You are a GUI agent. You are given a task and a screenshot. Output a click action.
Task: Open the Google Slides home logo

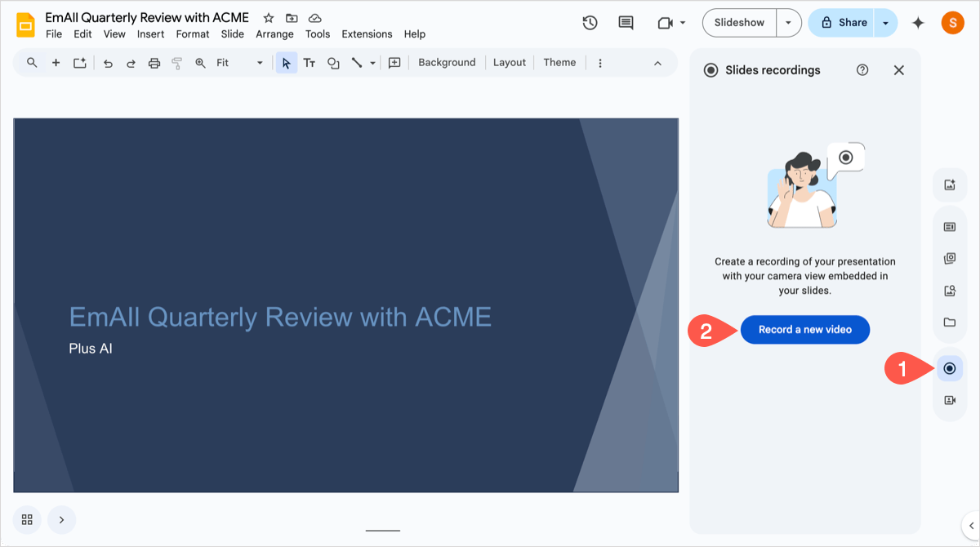25,25
